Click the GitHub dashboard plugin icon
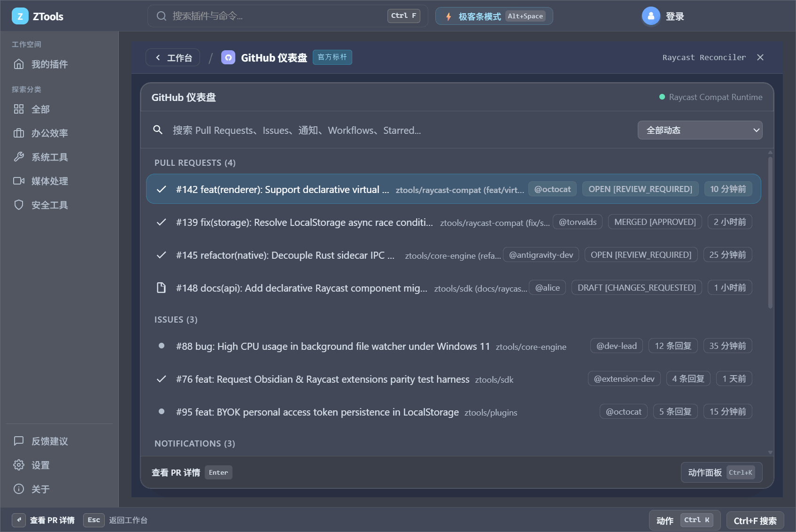Image resolution: width=796 pixels, height=532 pixels. (228, 57)
